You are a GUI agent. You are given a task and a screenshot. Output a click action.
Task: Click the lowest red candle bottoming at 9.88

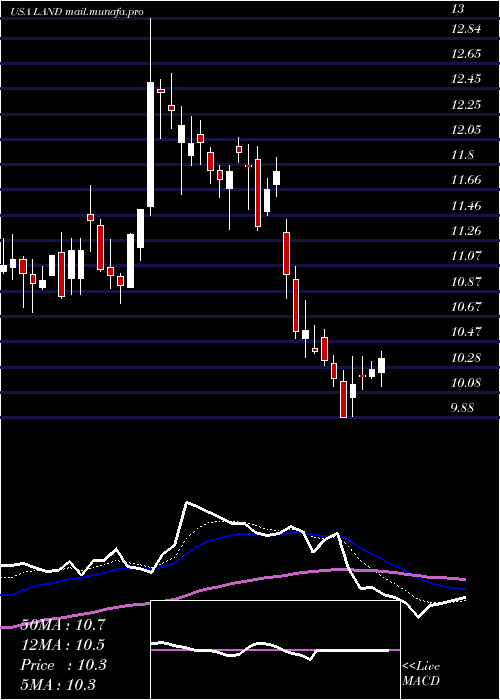click(343, 399)
